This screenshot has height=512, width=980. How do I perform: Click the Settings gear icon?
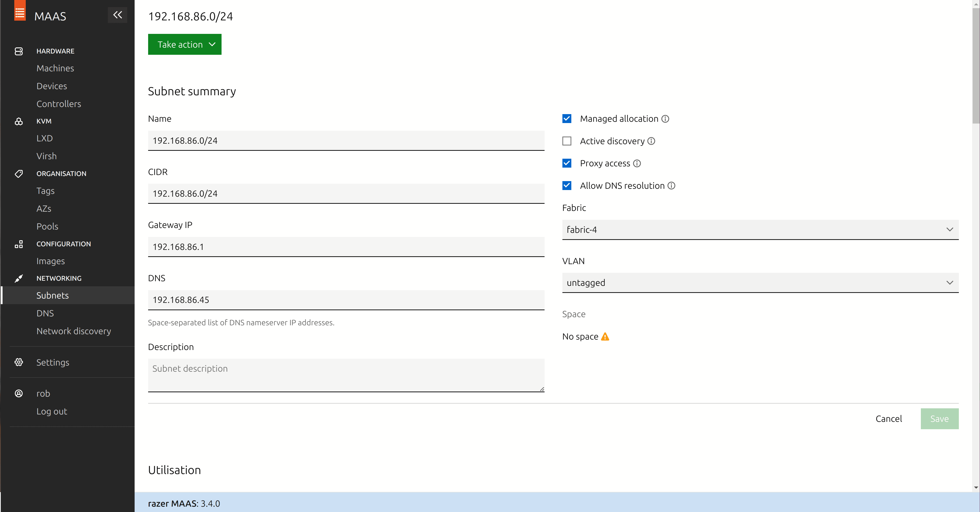pyautogui.click(x=19, y=362)
